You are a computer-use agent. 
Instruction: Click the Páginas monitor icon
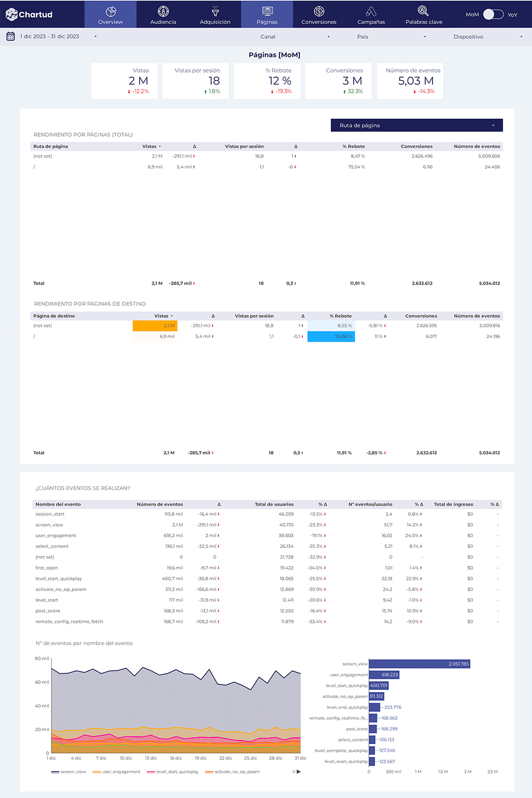267,11
